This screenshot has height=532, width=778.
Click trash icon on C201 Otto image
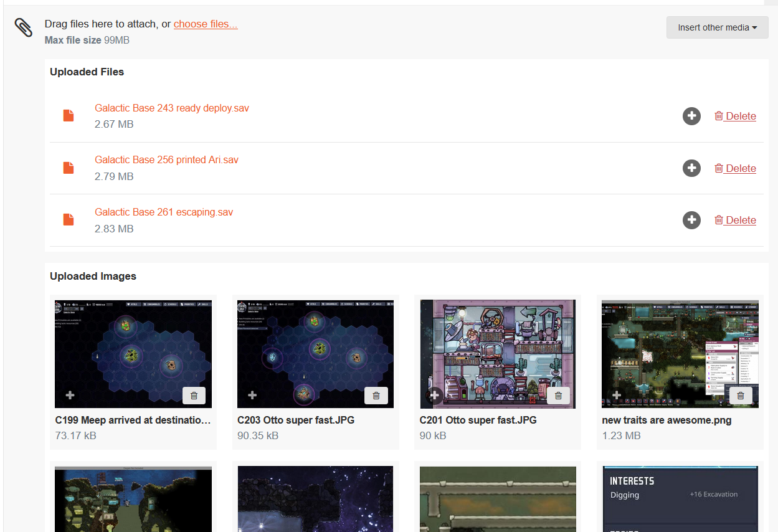pos(558,396)
